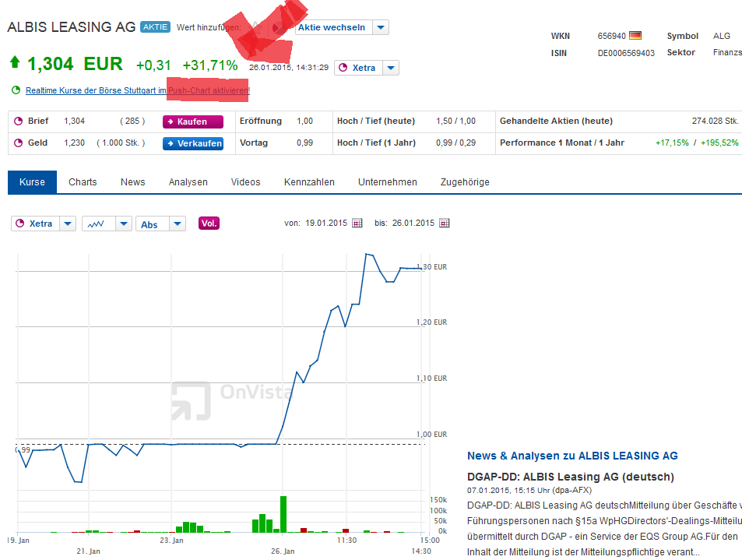Open the Xetra exchange dropdown near timestamp
Screen dimensions: 742x560
click(391, 68)
